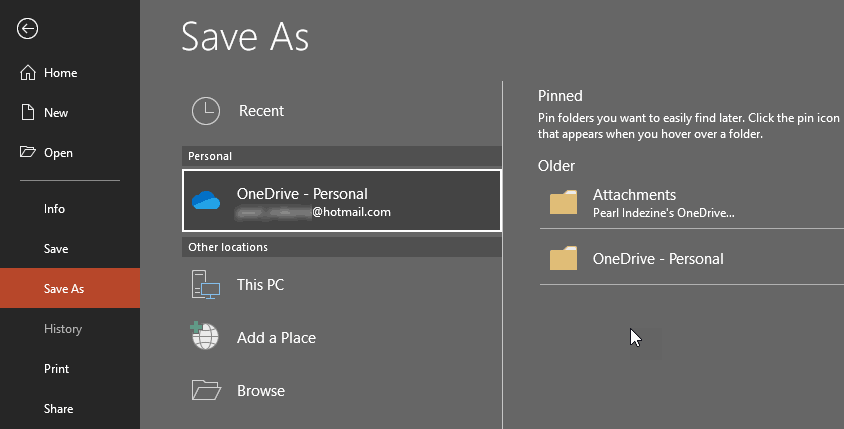
Task: Click the Attachments folder icon
Action: (563, 202)
